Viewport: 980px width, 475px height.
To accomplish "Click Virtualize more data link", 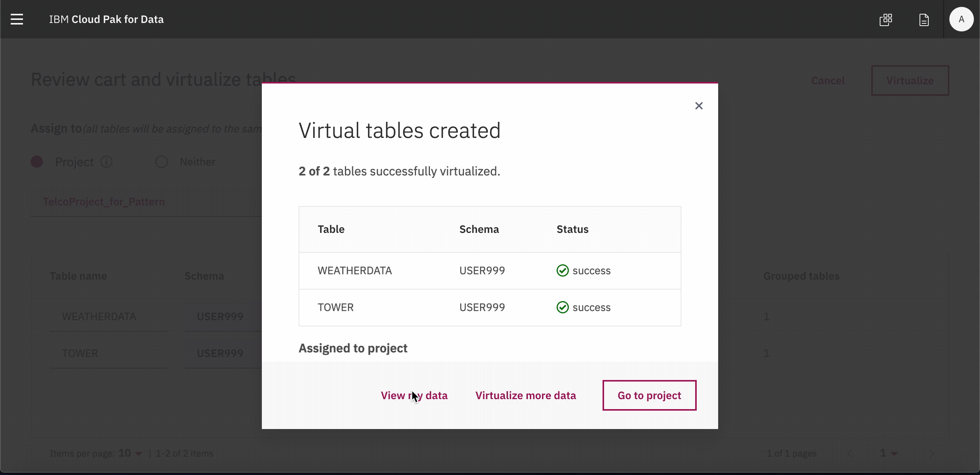I will coord(525,395).
